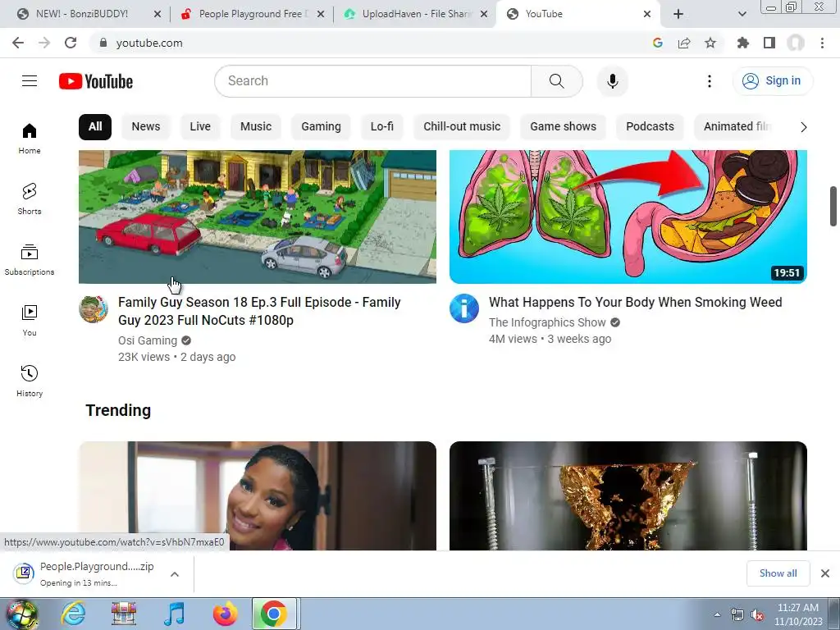The height and width of the screenshot is (630, 840).
Task: Play trending gold splash thumbnail
Action: coord(628,495)
